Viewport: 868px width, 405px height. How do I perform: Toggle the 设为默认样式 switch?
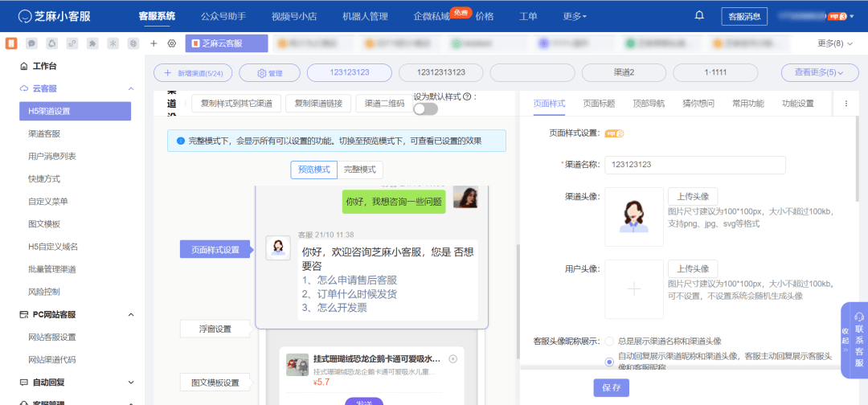pyautogui.click(x=425, y=109)
